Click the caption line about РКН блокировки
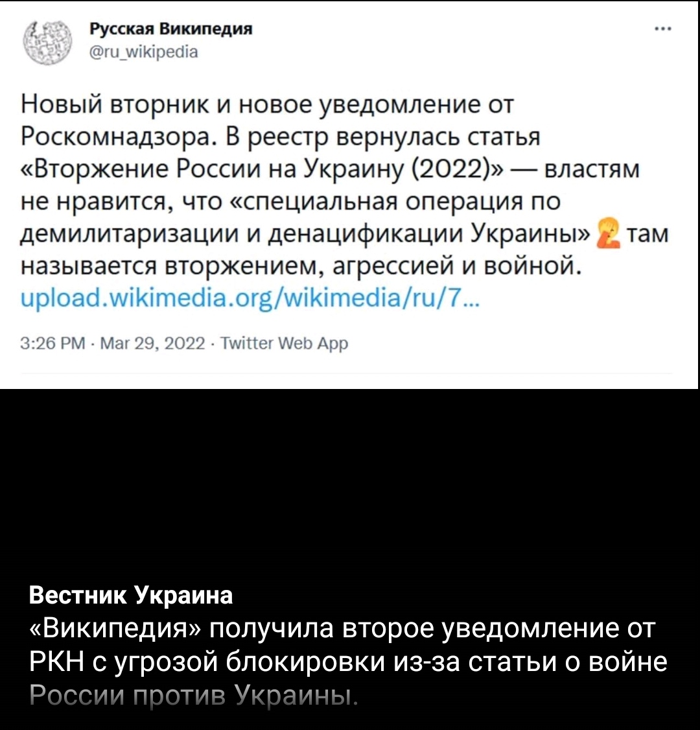Screen dimensions: 700x730 (x=347, y=661)
